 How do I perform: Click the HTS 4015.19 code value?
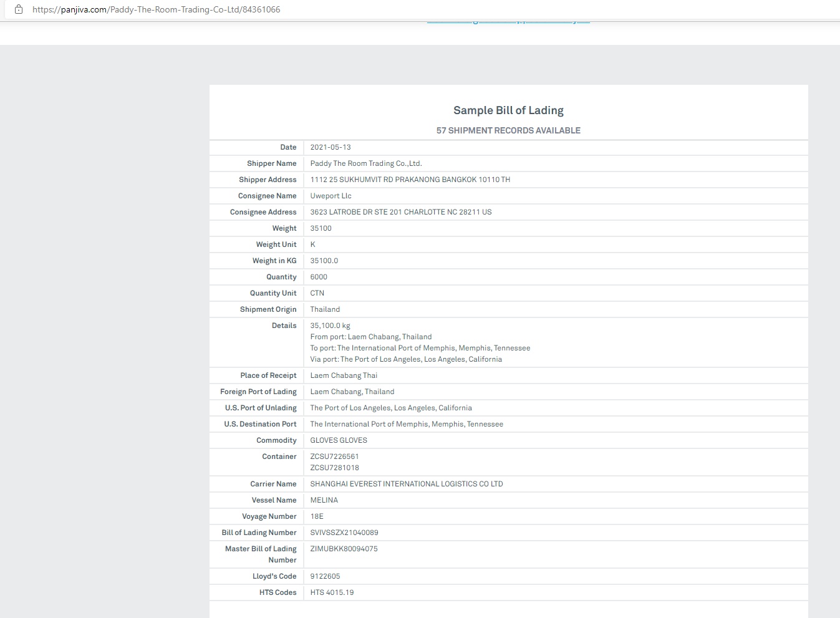click(332, 592)
